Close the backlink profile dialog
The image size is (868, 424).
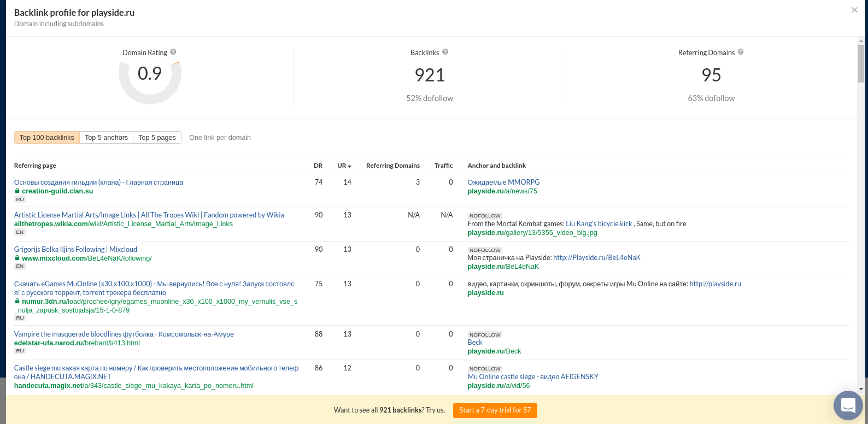click(x=854, y=10)
